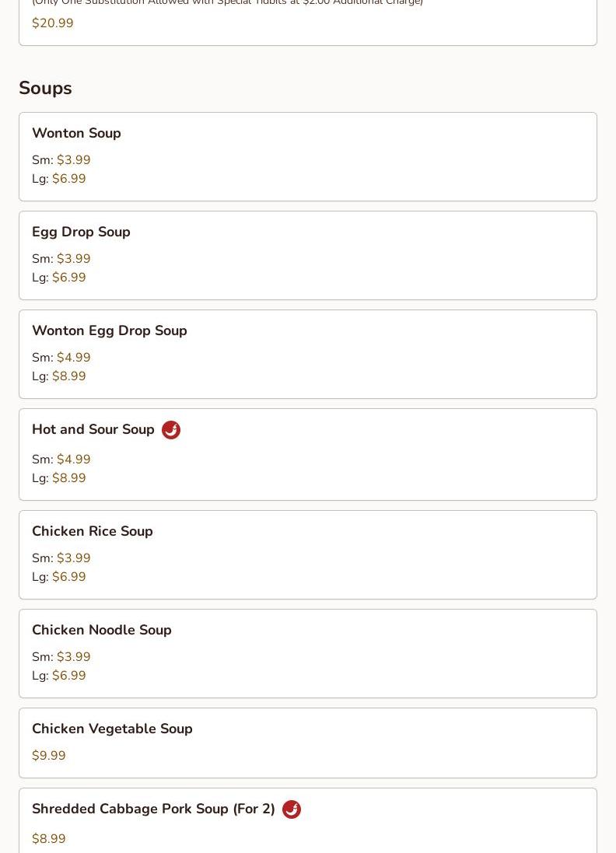Open the Chicken Vegetable Soup item
This screenshot has width=616, height=853.
[308, 743]
